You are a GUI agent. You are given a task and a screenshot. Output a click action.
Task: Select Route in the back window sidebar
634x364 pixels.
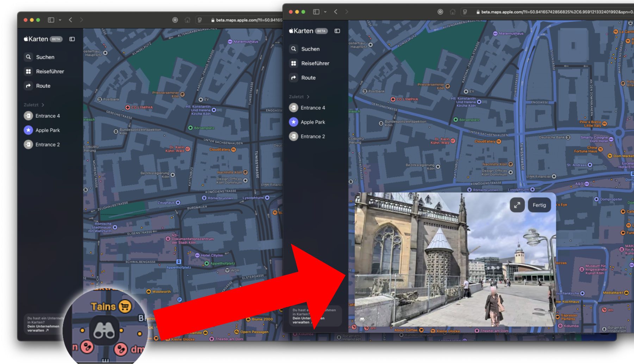click(x=43, y=86)
